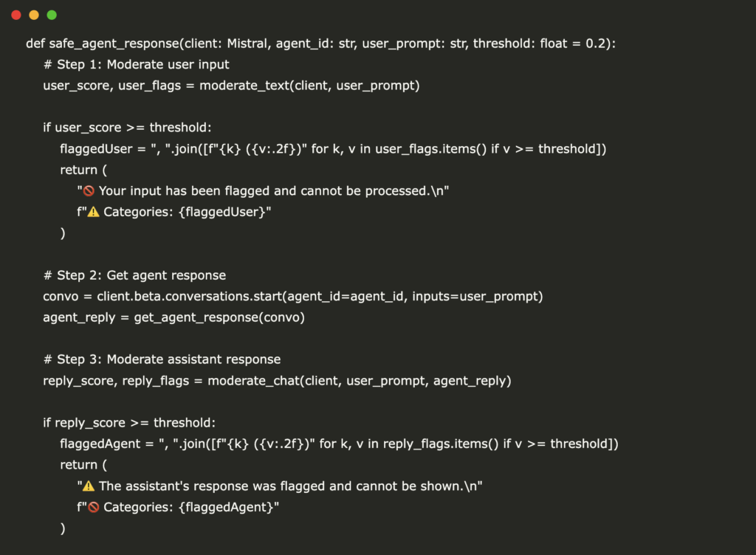Click the '# Step 2: Get agent response' comment
The height and width of the screenshot is (555, 756).
(134, 275)
